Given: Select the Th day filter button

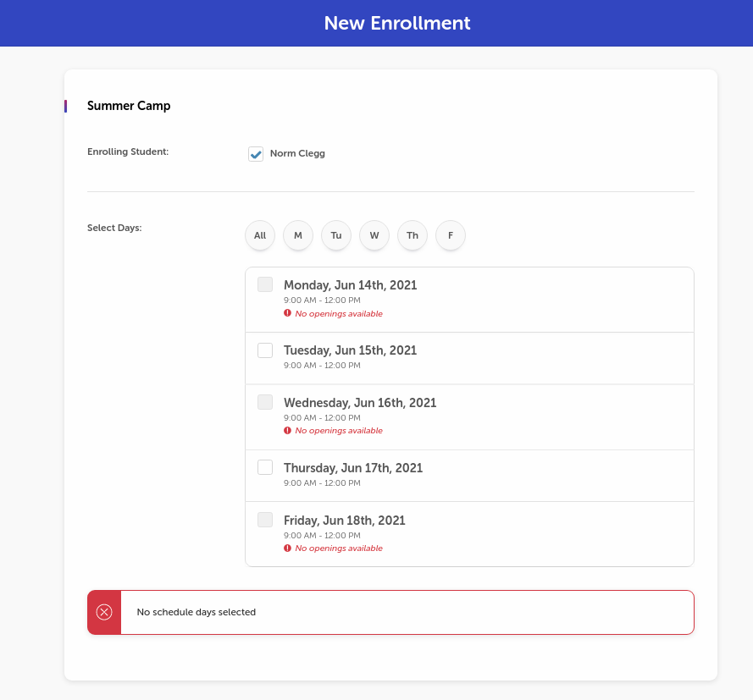Looking at the screenshot, I should click(x=412, y=235).
